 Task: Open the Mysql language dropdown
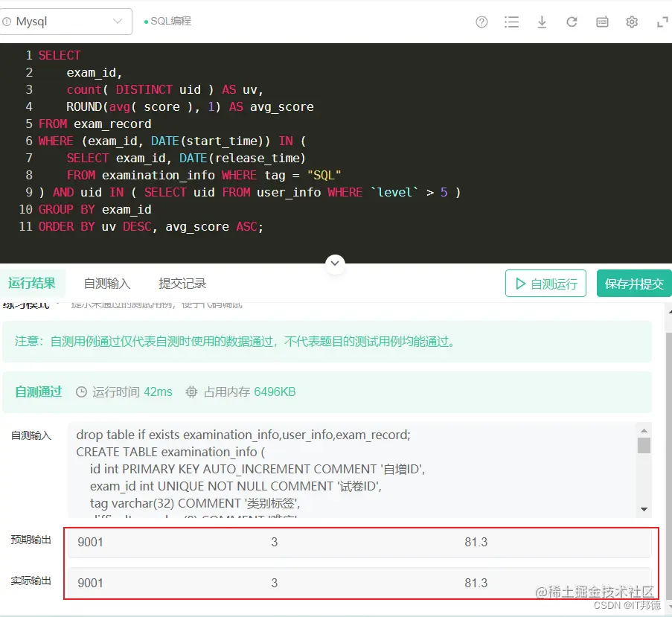coord(66,22)
